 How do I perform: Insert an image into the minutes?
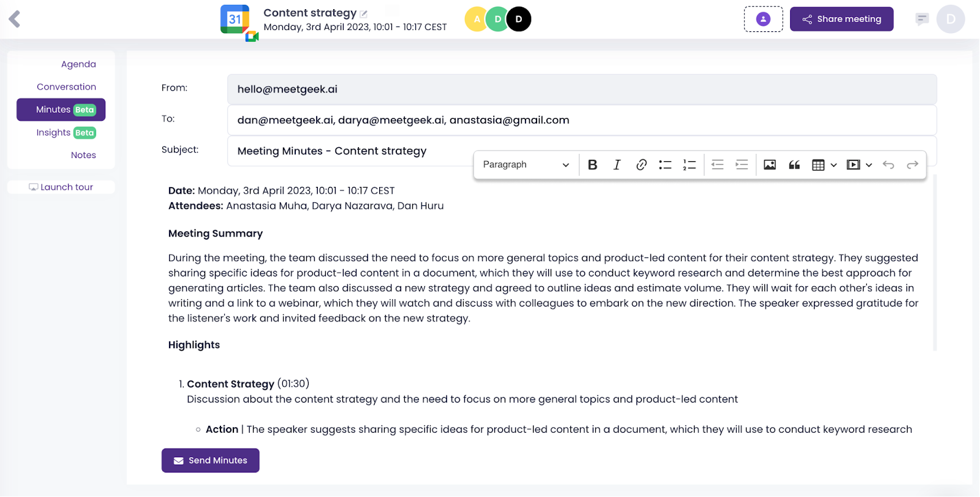click(x=770, y=165)
